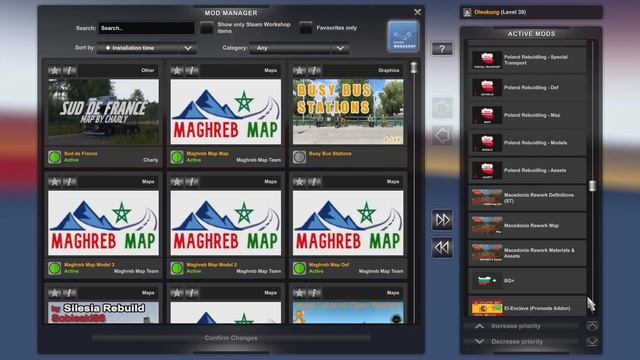Viewport: 640px width, 360px height.
Task: Select El-Enclave (Promods Addon) mod
Action: click(527, 307)
